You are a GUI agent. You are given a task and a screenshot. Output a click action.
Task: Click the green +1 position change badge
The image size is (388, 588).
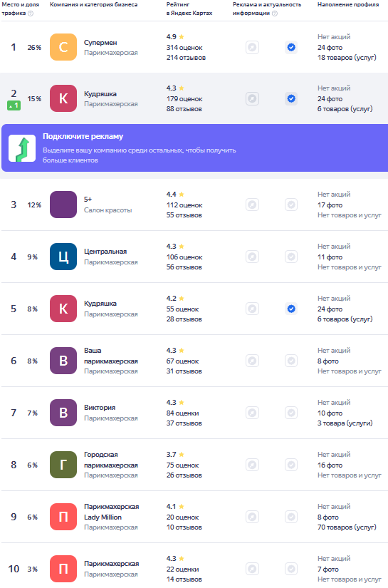pyautogui.click(x=14, y=105)
